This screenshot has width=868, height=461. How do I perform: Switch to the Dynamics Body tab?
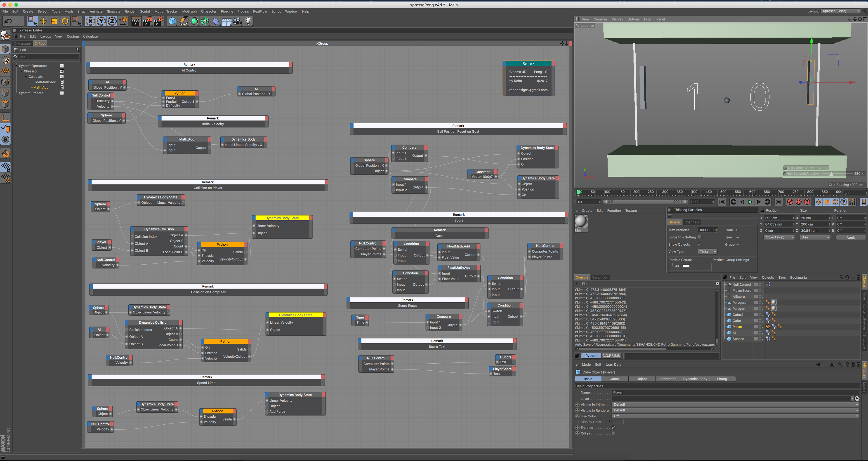coord(695,379)
